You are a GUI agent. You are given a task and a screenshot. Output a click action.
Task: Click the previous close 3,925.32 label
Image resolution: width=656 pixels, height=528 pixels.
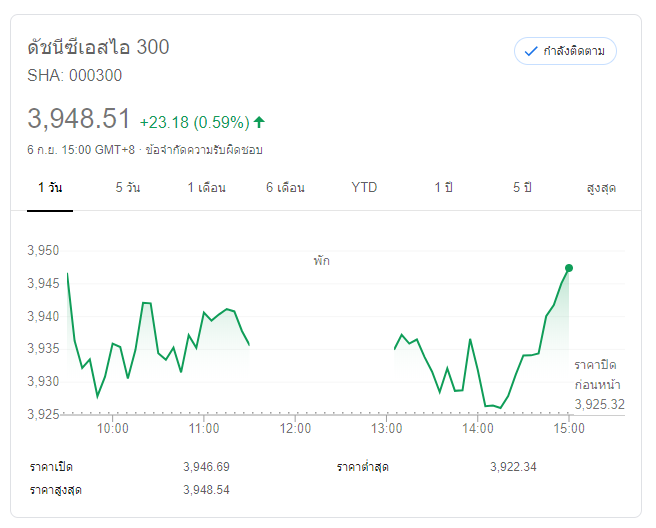click(599, 404)
